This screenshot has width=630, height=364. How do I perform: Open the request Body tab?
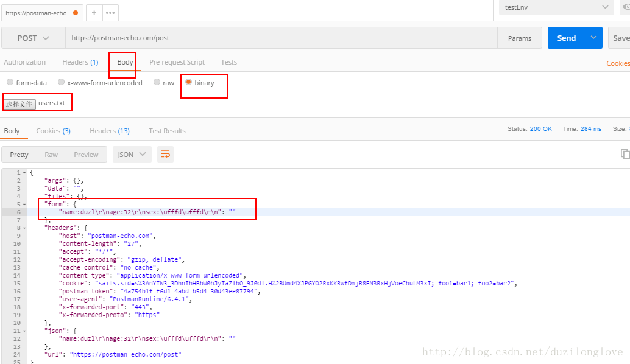click(x=125, y=62)
